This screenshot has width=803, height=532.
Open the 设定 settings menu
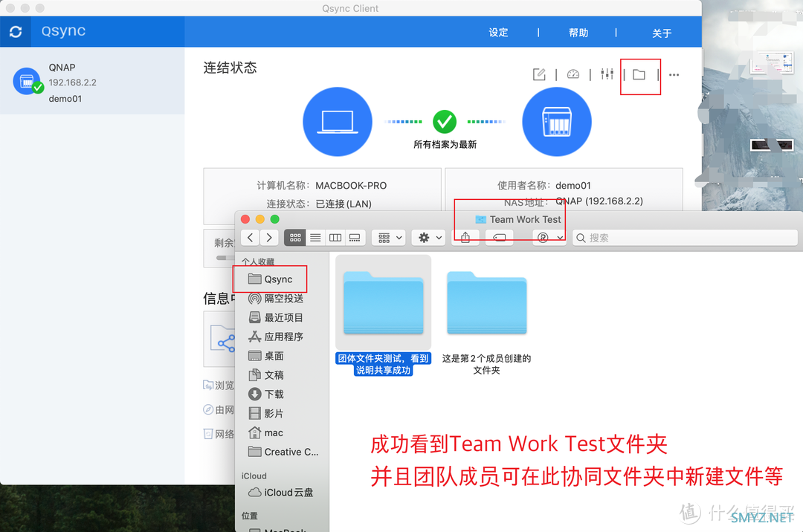[498, 33]
